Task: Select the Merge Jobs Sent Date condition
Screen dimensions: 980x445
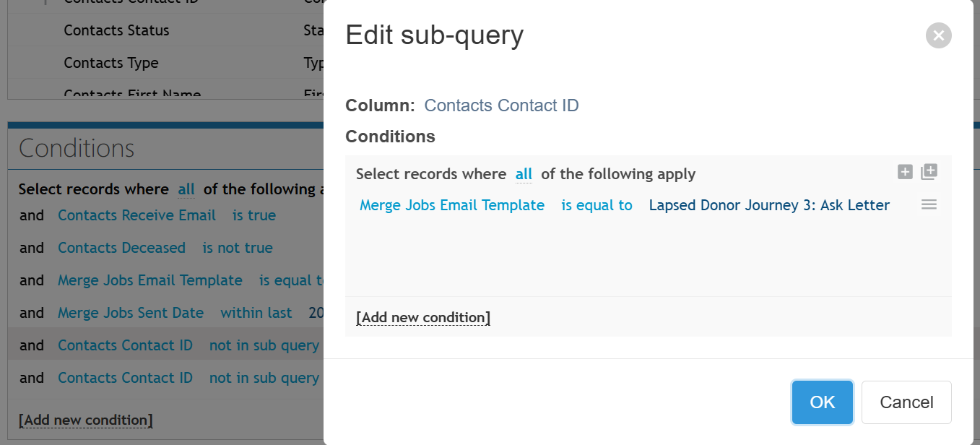Action: (131, 313)
